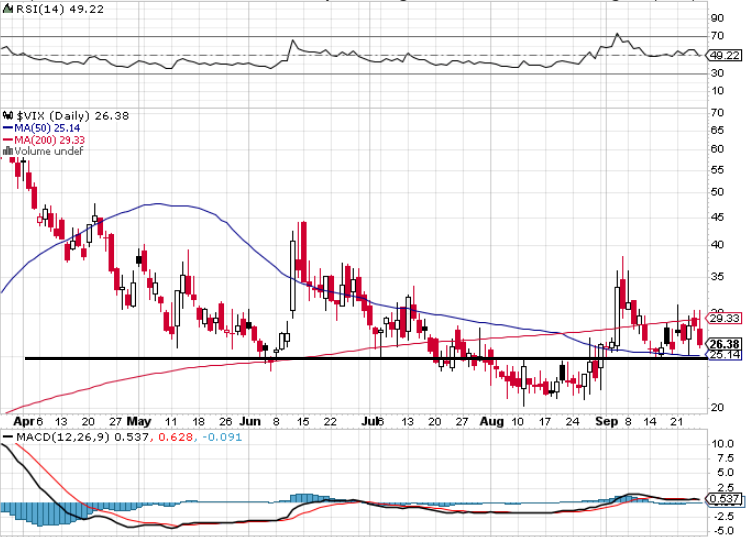Click the RSI(14) indicator icon
Image resolution: width=749 pixels, height=537 pixels.
pyautogui.click(x=8, y=9)
